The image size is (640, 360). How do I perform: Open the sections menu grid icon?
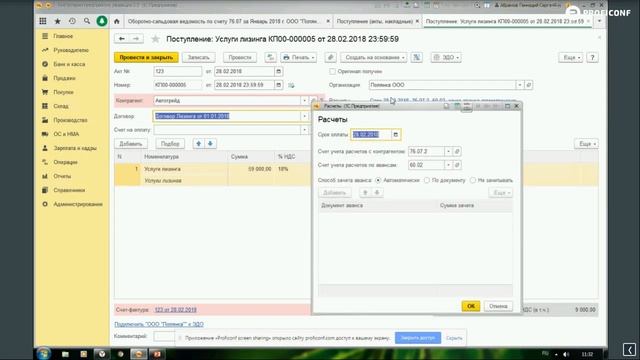click(43, 21)
